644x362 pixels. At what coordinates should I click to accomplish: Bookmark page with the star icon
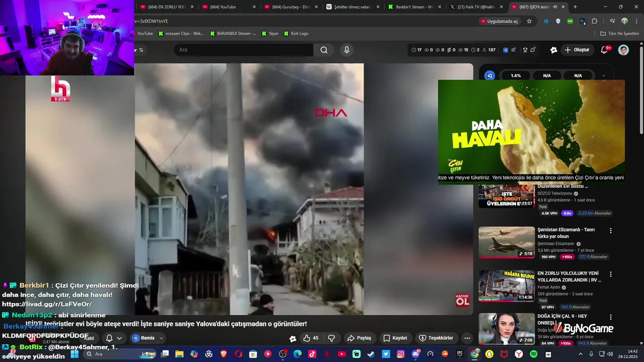click(x=529, y=21)
